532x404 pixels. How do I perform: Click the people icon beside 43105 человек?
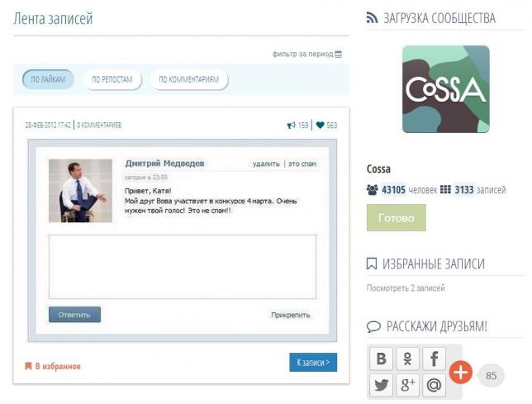[x=373, y=190]
